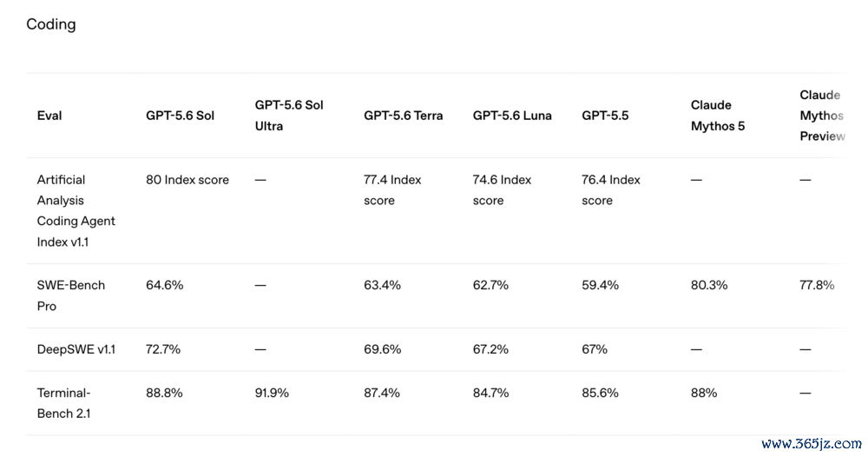Screen dimensions: 868x457
Task: Select the Artificial Analysis Coding Agent Index row label
Action: coord(76,211)
